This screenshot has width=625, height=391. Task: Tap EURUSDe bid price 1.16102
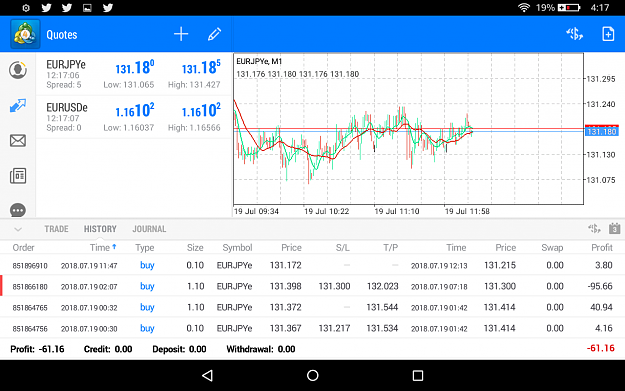(x=135, y=110)
